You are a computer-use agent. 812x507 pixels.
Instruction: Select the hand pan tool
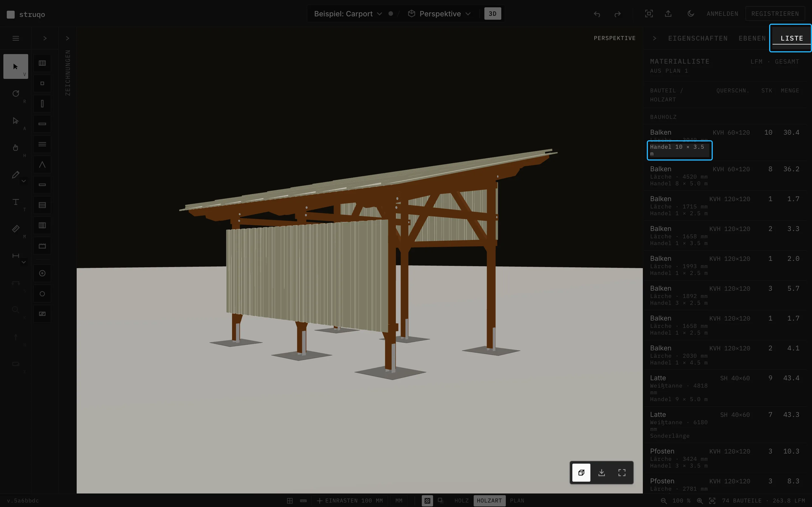click(16, 148)
